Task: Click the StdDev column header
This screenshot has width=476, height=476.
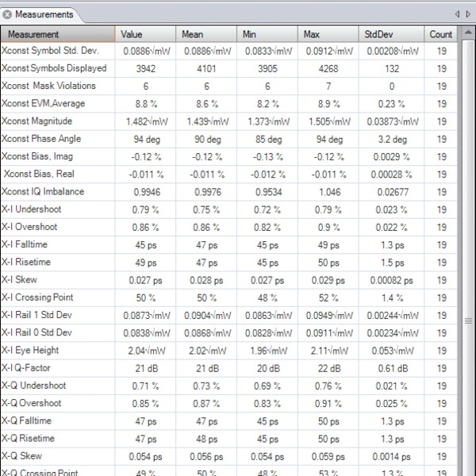Action: [393, 34]
